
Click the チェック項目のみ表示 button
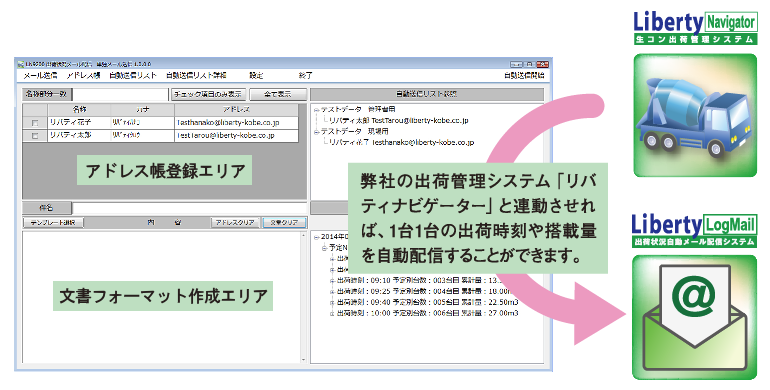click(x=208, y=94)
